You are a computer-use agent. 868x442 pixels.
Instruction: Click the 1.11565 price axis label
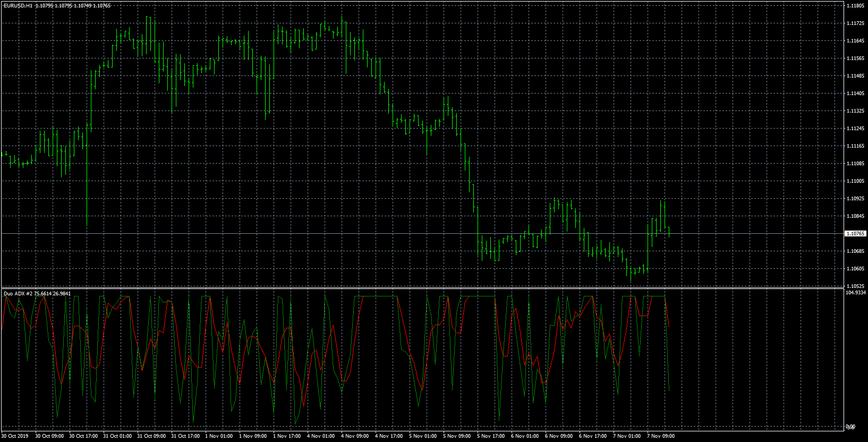(855, 58)
